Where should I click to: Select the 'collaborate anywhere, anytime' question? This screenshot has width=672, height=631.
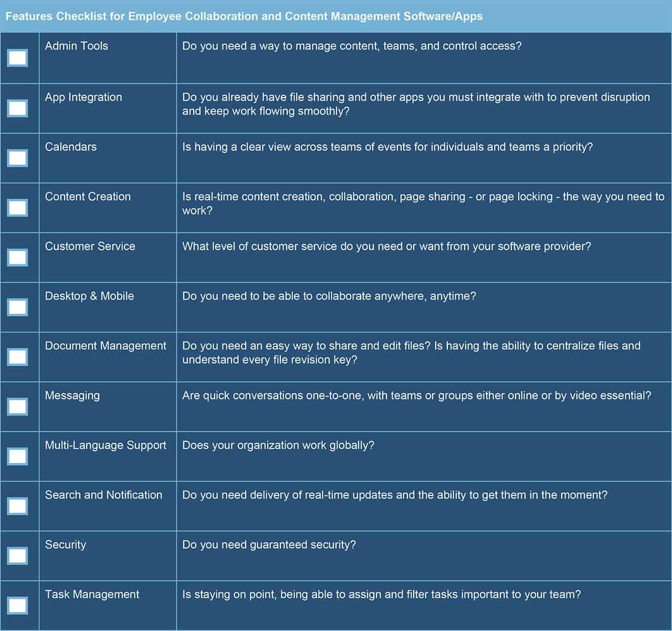pos(329,296)
